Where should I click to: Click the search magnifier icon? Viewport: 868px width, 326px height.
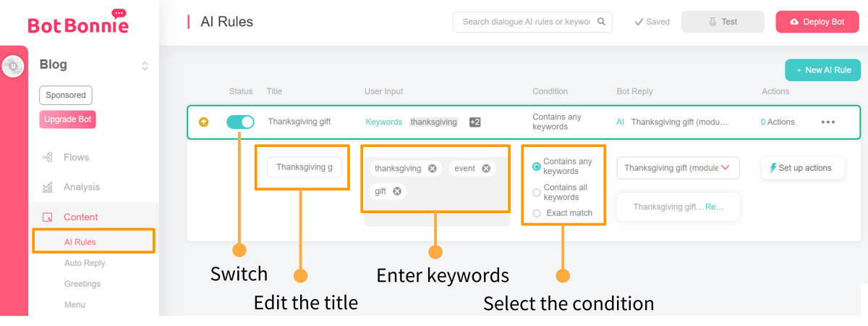602,22
